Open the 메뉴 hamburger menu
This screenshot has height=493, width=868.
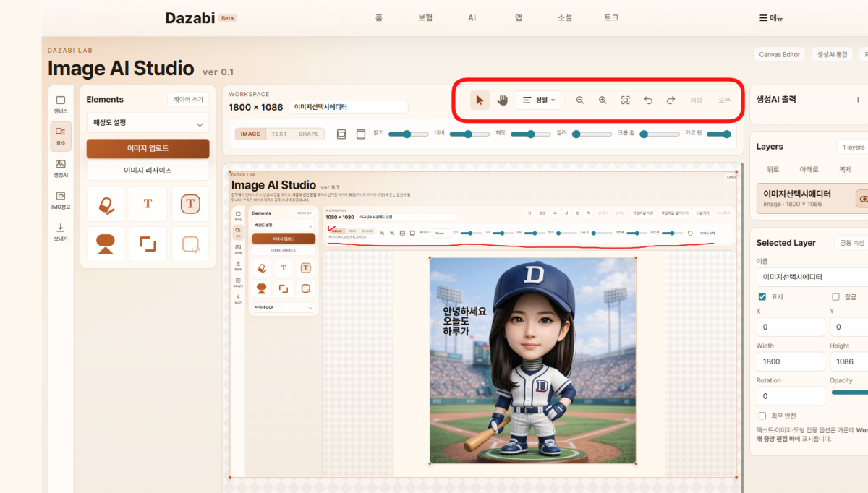[771, 18]
